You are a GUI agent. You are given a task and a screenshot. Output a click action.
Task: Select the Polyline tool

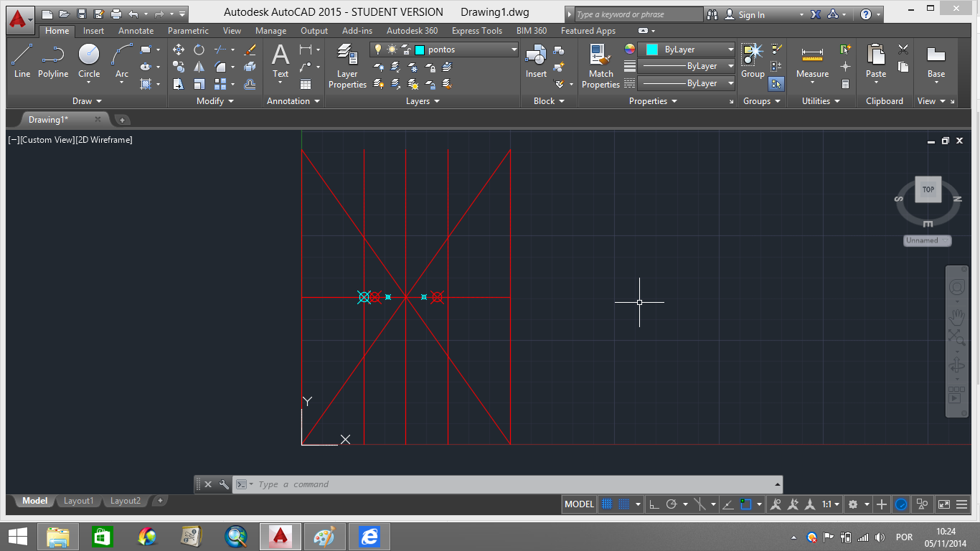(53, 60)
